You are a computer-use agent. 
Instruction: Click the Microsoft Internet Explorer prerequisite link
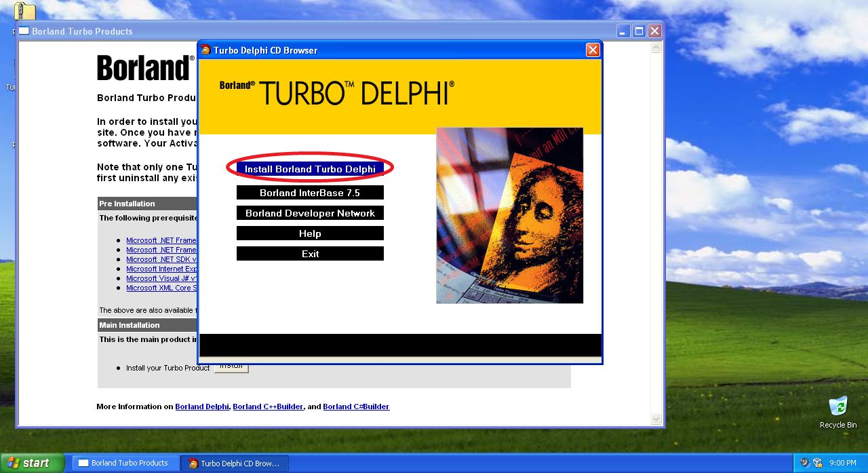pos(162,269)
